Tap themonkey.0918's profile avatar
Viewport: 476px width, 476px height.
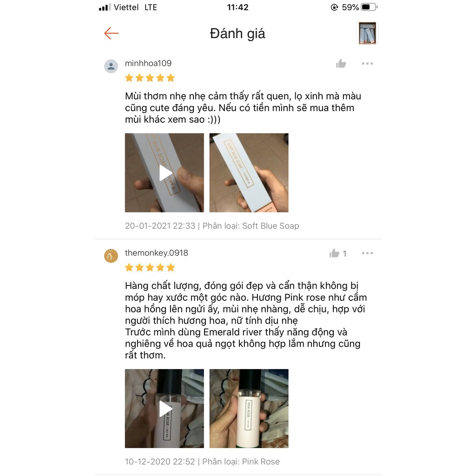[111, 256]
